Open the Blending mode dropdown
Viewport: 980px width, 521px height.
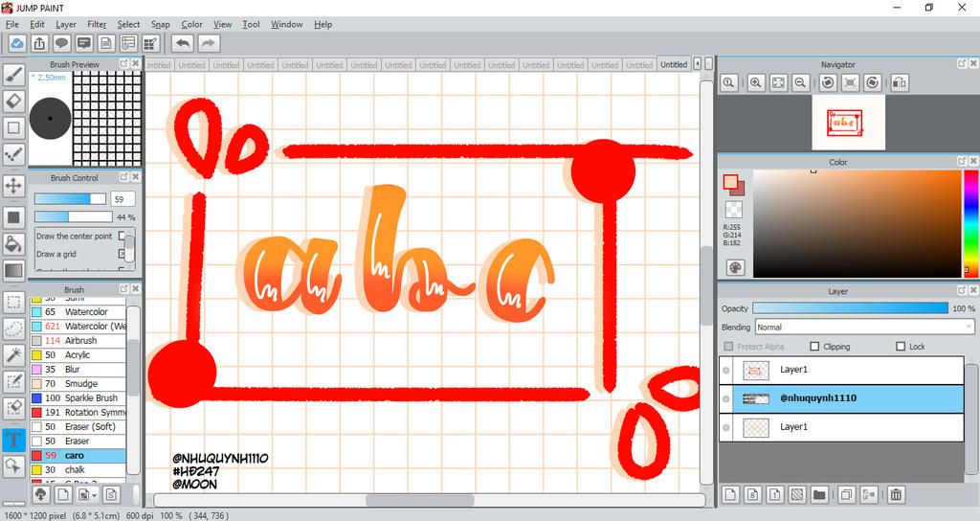[864, 328]
